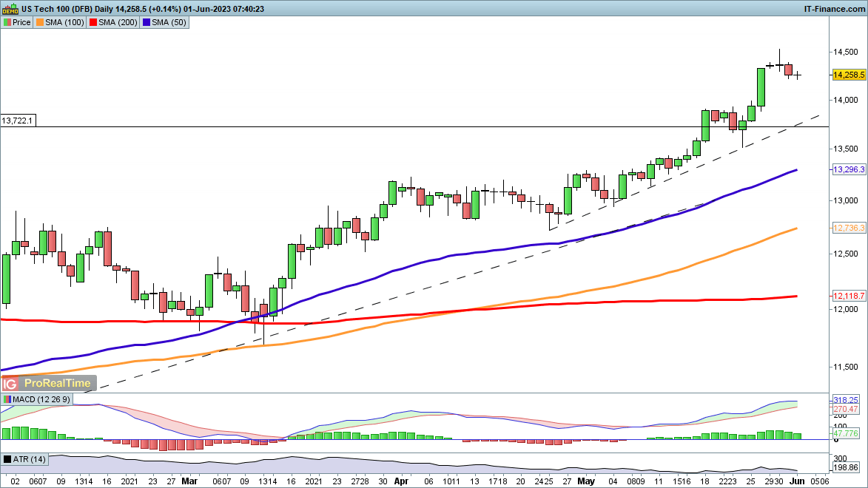
Task: Click the 12,500 price axis label
Action: tap(845, 254)
